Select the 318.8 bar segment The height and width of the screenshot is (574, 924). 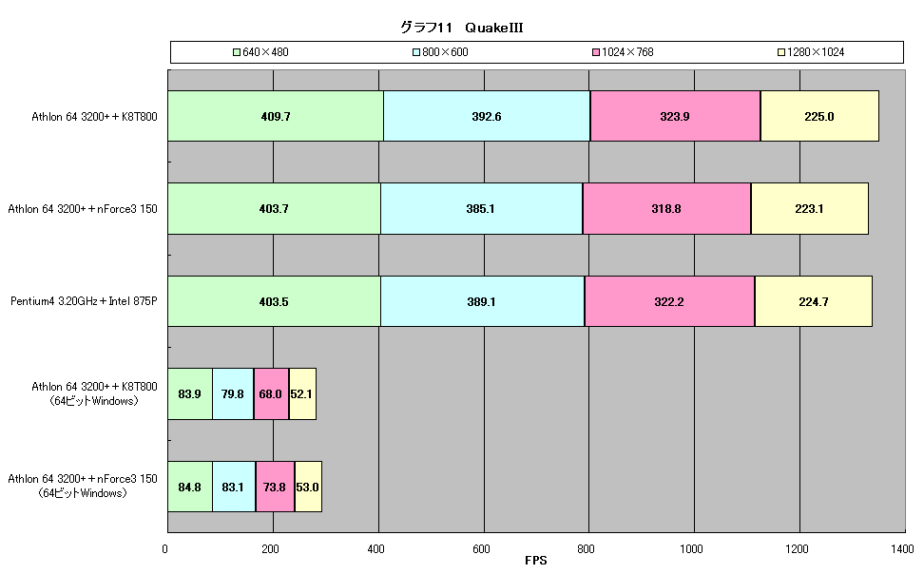tap(667, 209)
